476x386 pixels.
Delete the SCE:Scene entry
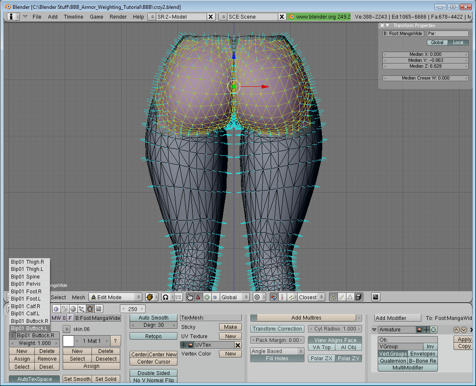click(x=282, y=17)
